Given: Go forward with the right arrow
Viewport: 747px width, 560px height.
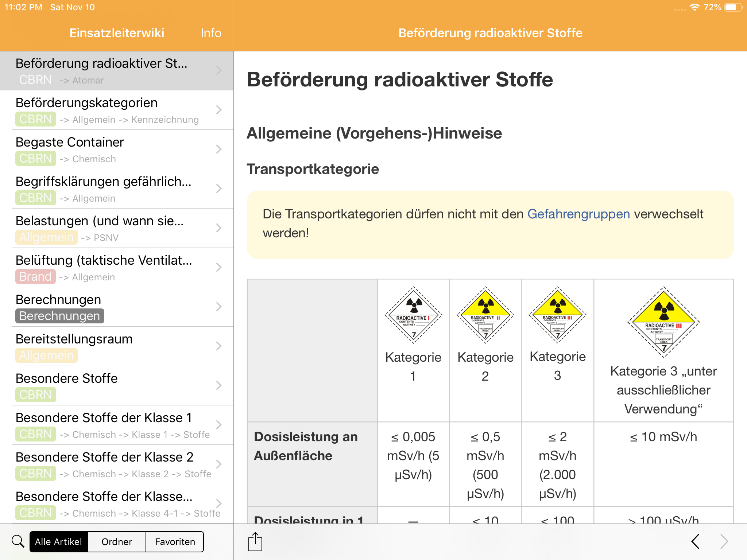Looking at the screenshot, I should (724, 541).
